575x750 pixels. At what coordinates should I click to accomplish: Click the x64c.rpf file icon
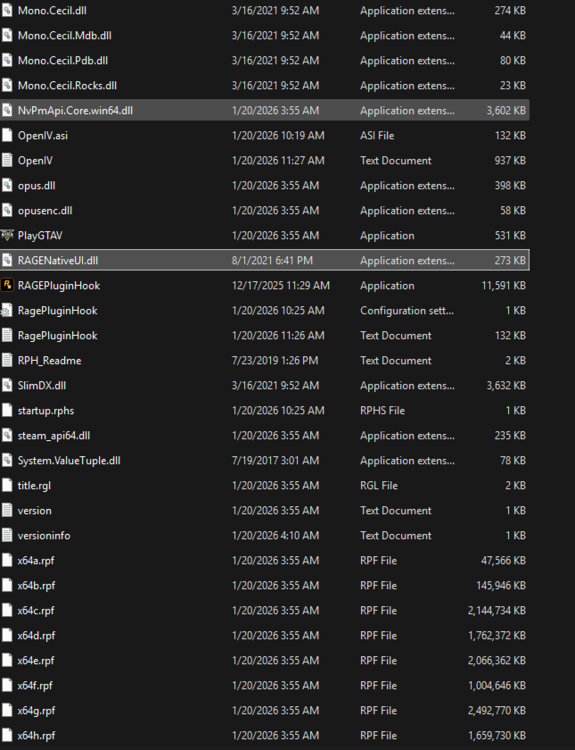[7, 610]
